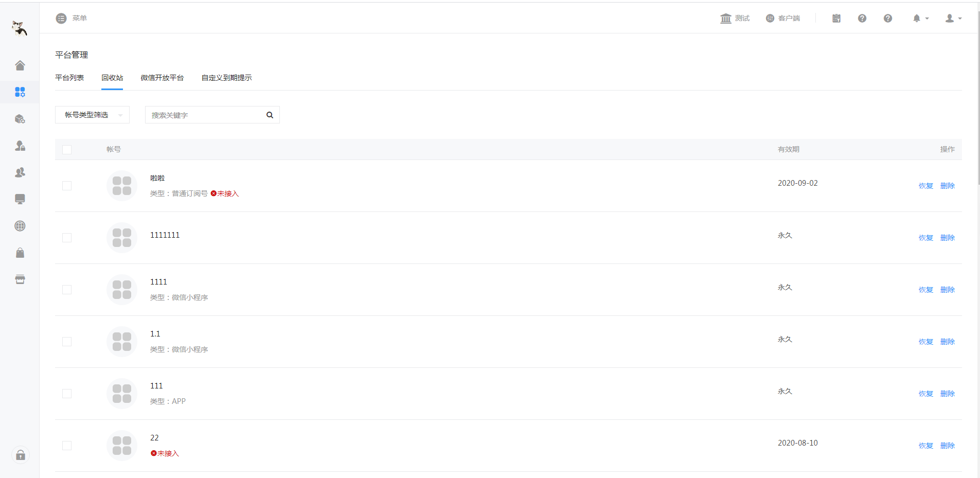Image resolution: width=980 pixels, height=478 pixels.
Task: Open the home icon in sidebar
Action: (20, 65)
